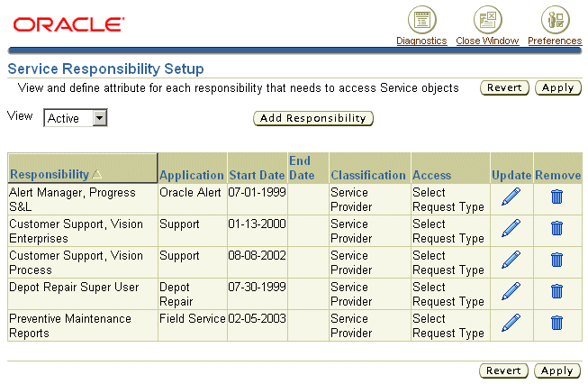Click trash icon for Customer Support, Vision Process

click(556, 260)
